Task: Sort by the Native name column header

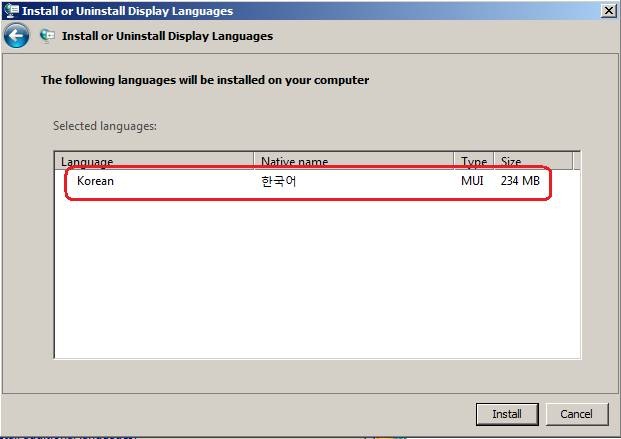Action: click(354, 160)
